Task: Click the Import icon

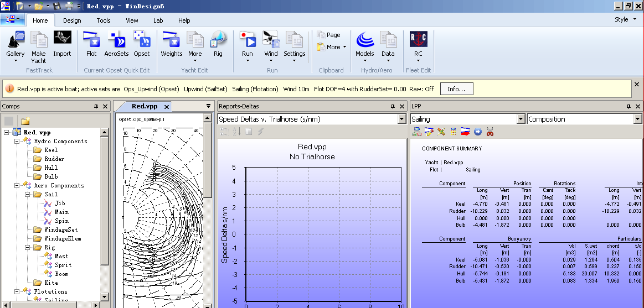Action: (62, 44)
